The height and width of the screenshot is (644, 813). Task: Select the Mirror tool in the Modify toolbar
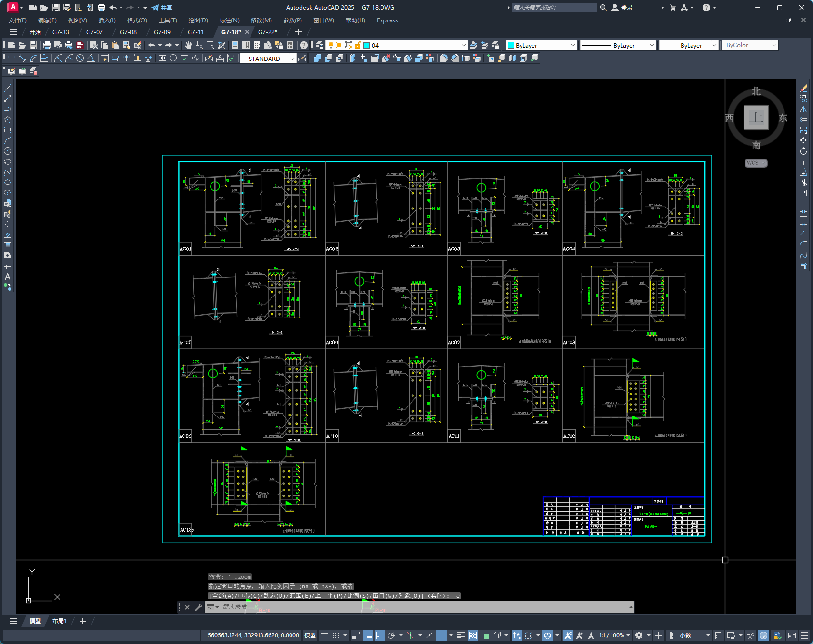(803, 109)
